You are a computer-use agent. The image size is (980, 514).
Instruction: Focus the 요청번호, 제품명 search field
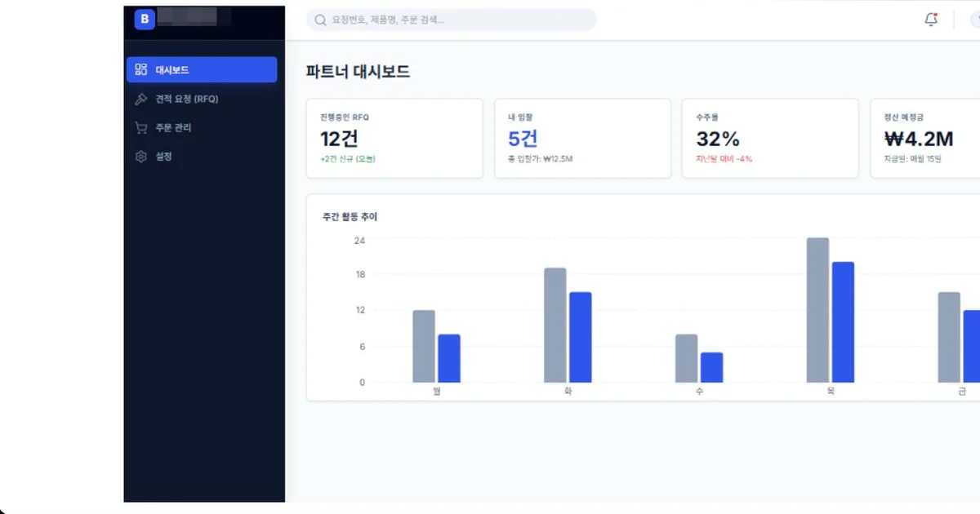(452, 20)
